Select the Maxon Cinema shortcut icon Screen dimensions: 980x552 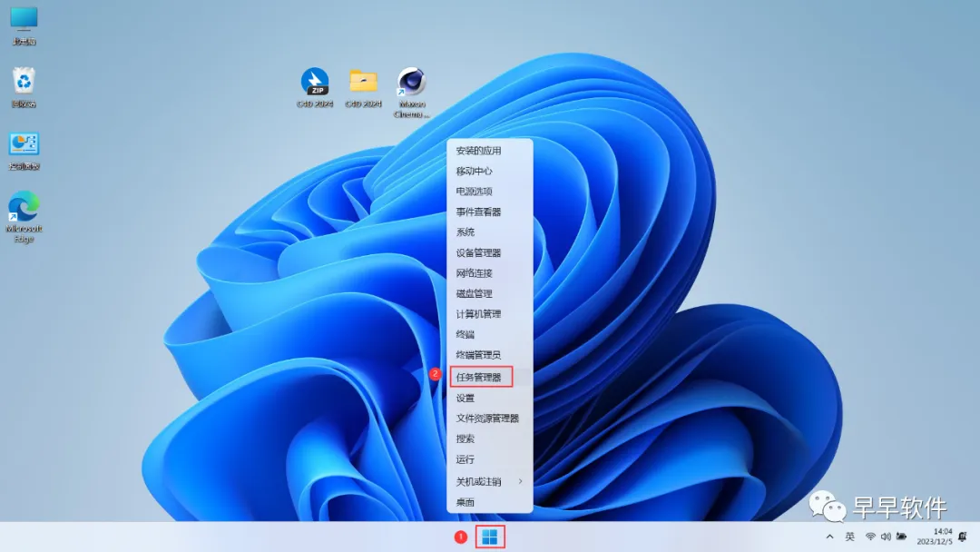[412, 93]
